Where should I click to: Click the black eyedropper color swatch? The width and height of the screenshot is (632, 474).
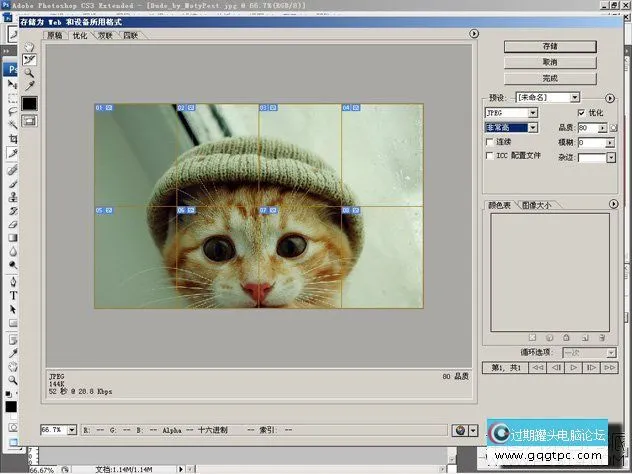coord(29,104)
